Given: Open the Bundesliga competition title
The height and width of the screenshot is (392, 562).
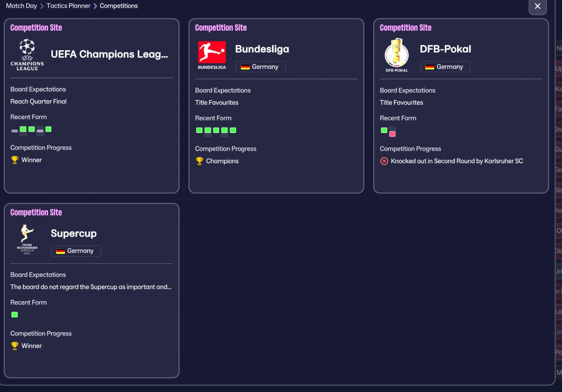Looking at the screenshot, I should 262,49.
